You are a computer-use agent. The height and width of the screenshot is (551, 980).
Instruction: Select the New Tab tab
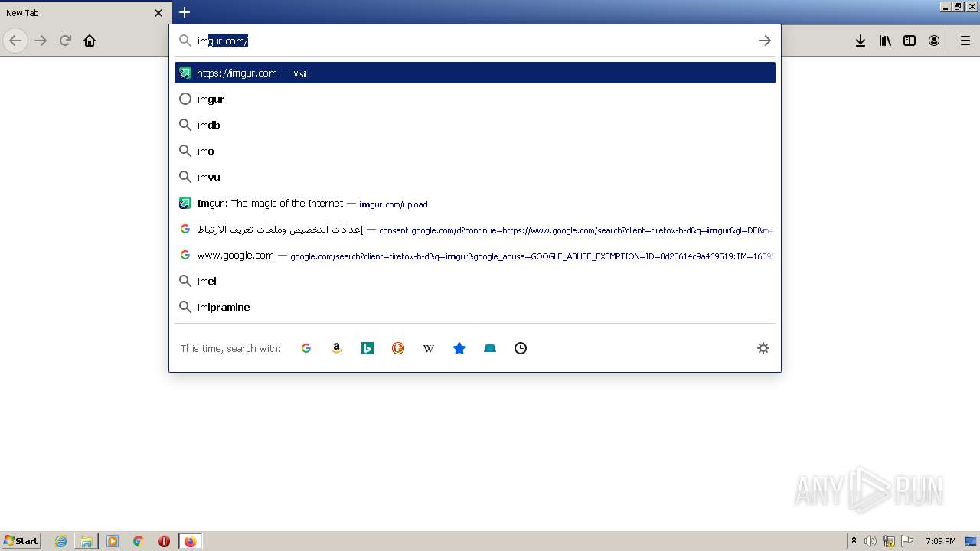pyautogui.click(x=84, y=13)
